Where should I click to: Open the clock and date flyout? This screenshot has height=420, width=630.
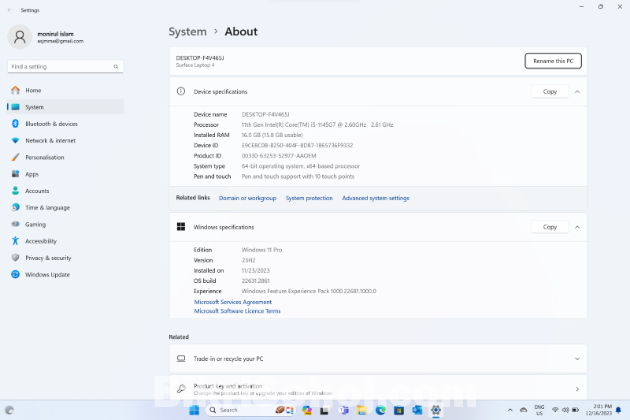[x=598, y=410]
